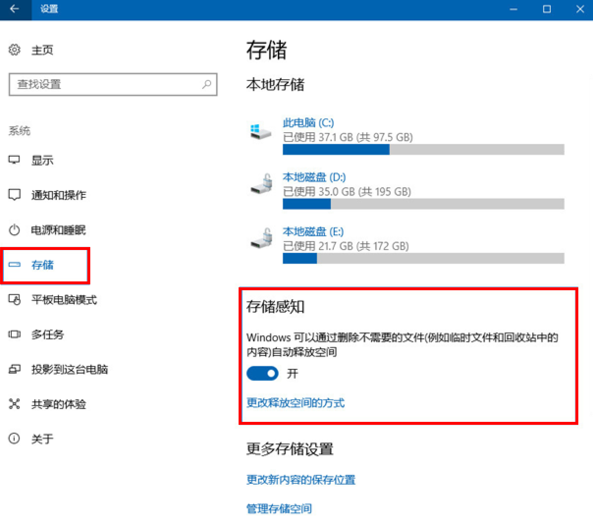Screen dimensions: 593x517
Task: Click the 本地磁盘 (D:) usage bar
Action: coord(424,204)
